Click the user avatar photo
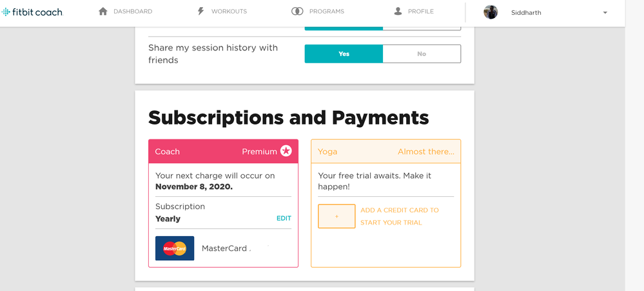 [x=491, y=12]
